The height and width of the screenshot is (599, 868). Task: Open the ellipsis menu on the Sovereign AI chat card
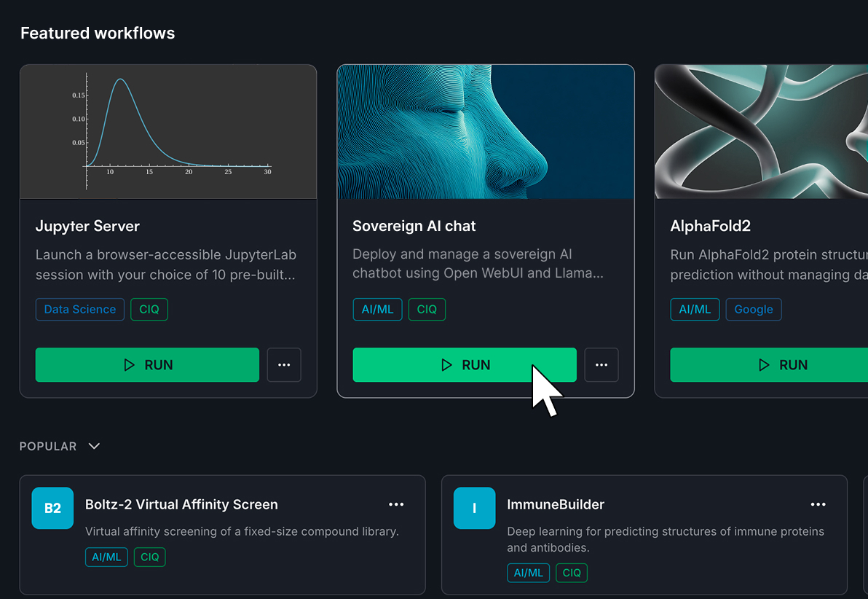click(x=601, y=364)
